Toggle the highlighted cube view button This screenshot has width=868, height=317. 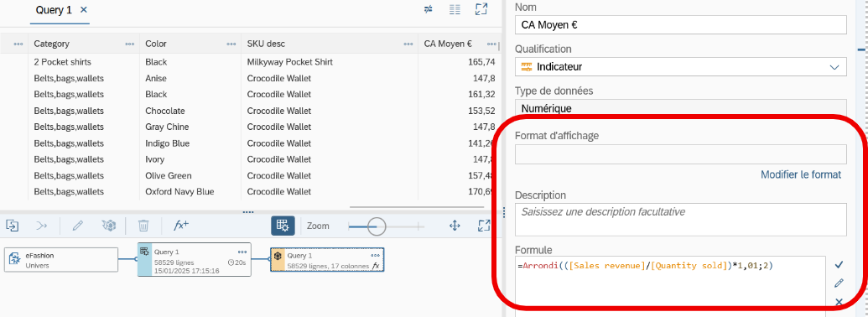click(283, 225)
